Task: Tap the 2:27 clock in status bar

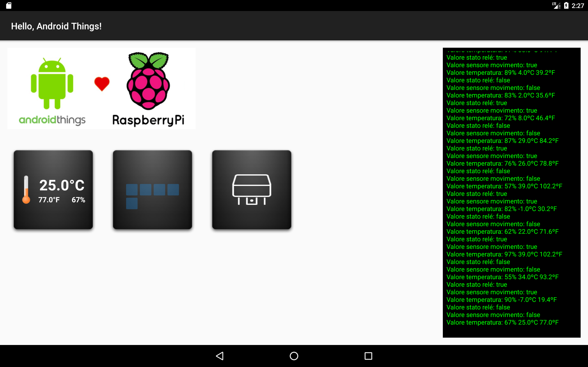Action: point(578,6)
